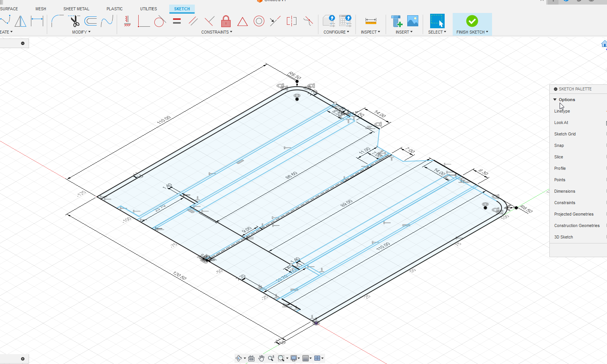This screenshot has height=364, width=607.
Task: Open the Finish Sketch dropdown label
Action: pyautogui.click(x=472, y=32)
